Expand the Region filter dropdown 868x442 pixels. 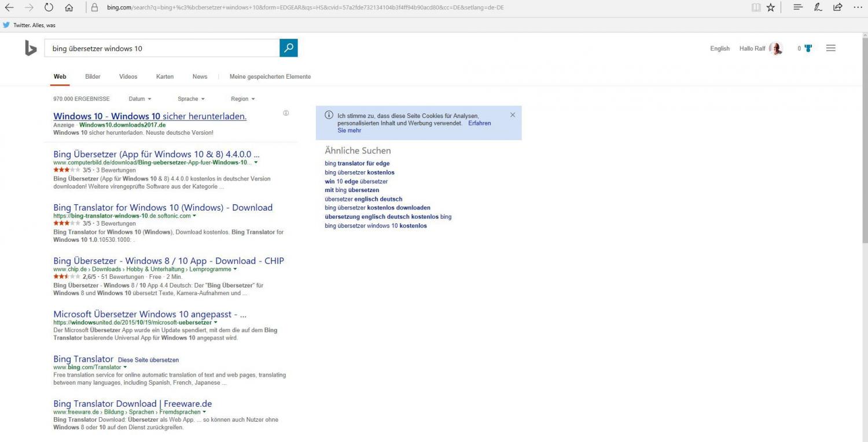pos(243,99)
